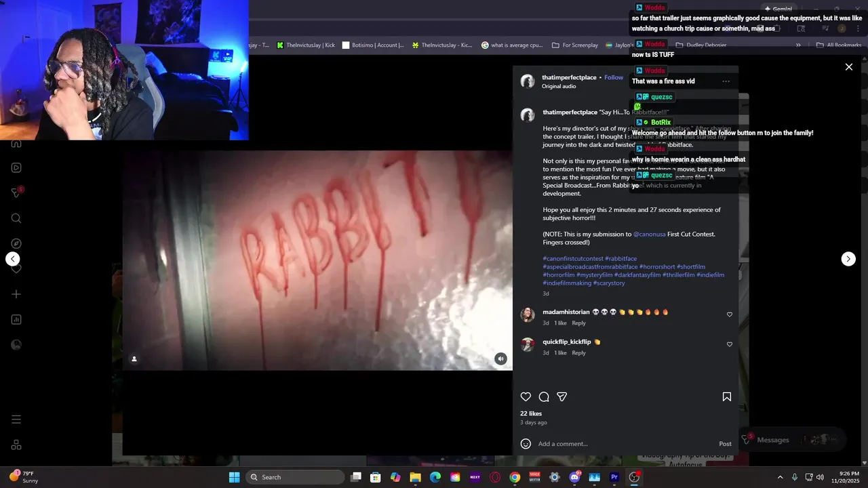Open the #canonfirstcutcontest hashtag
The width and height of the screenshot is (868, 488).
tap(573, 258)
